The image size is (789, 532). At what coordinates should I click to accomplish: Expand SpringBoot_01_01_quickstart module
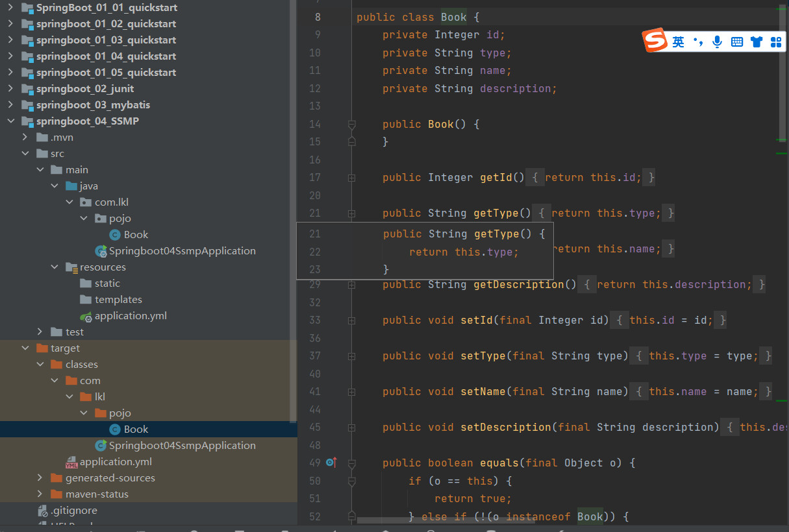pyautogui.click(x=10, y=8)
